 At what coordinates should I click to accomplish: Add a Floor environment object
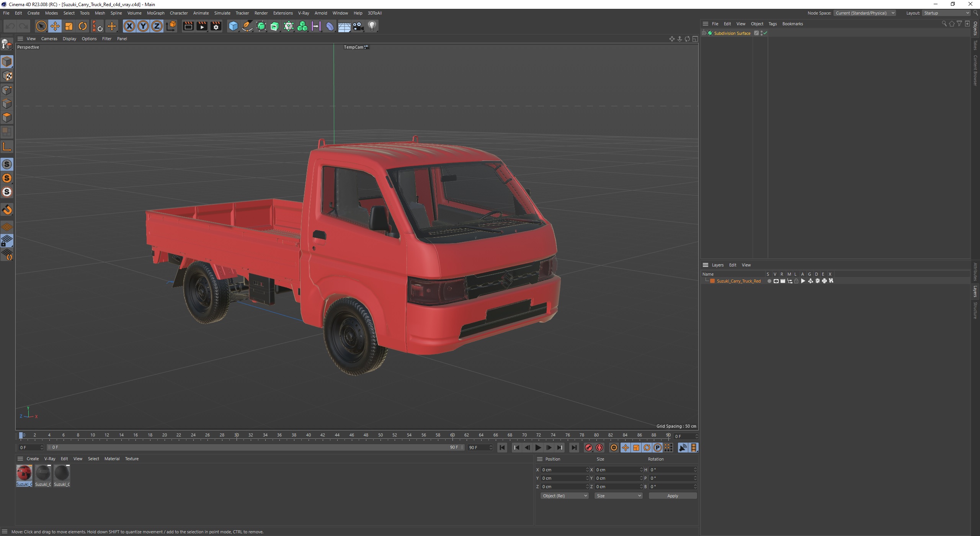pyautogui.click(x=344, y=26)
